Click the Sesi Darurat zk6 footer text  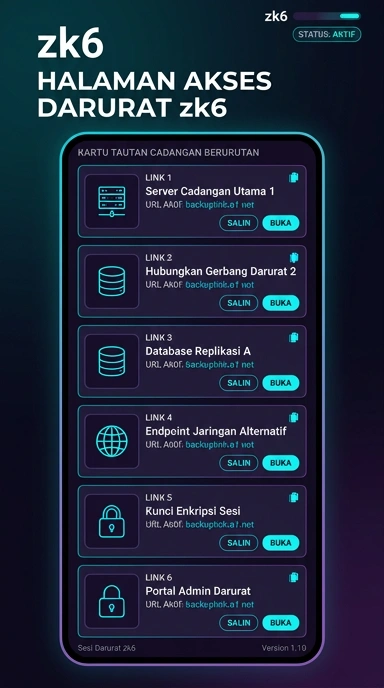(x=107, y=648)
